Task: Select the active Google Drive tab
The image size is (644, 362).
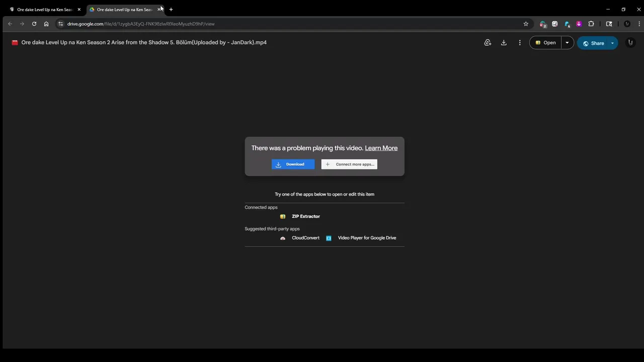Action: pyautogui.click(x=125, y=10)
